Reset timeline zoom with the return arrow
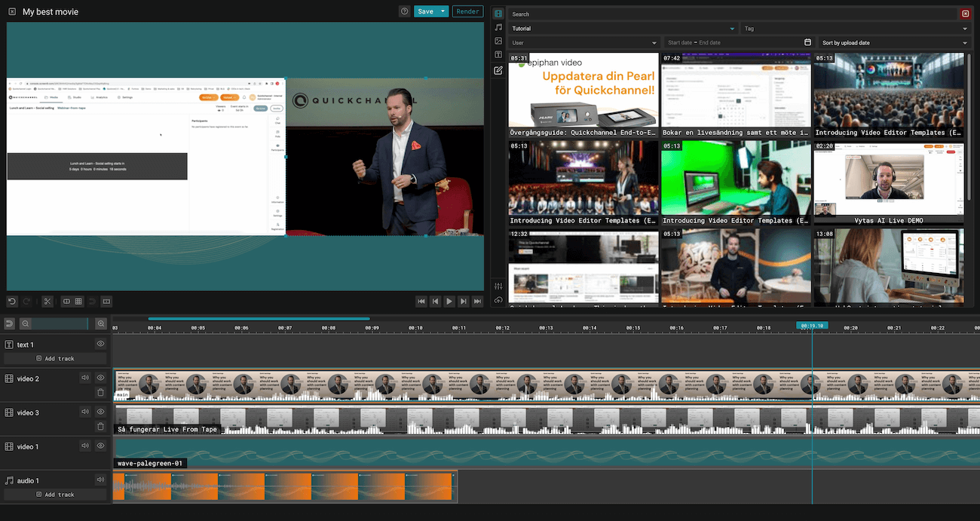Image resolution: width=980 pixels, height=521 pixels. [x=10, y=323]
